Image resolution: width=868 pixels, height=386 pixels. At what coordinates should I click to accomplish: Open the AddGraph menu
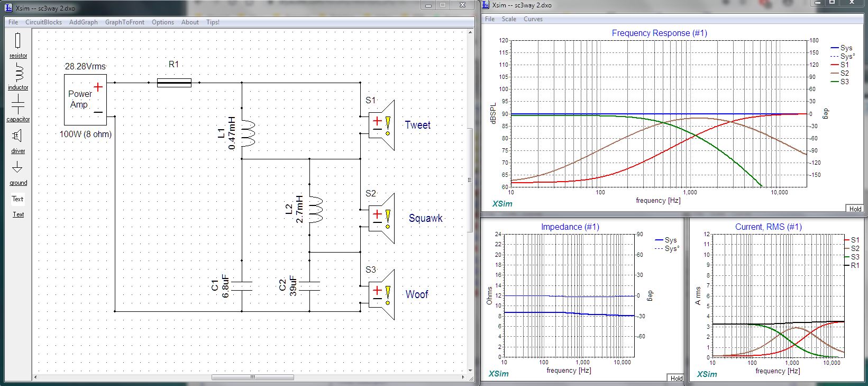(x=84, y=22)
